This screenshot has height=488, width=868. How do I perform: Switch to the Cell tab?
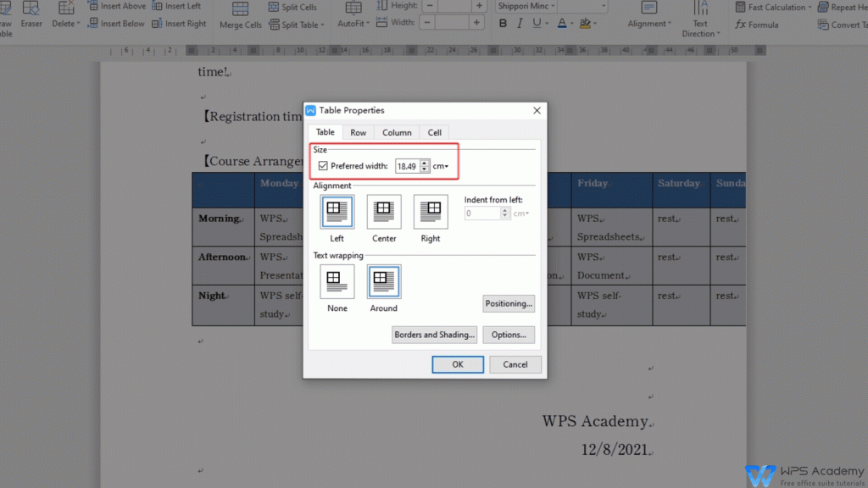[435, 133]
